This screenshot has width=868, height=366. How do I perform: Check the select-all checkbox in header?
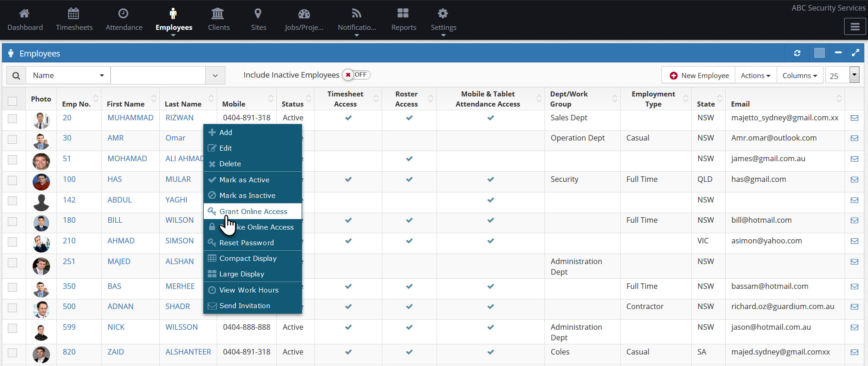click(12, 101)
